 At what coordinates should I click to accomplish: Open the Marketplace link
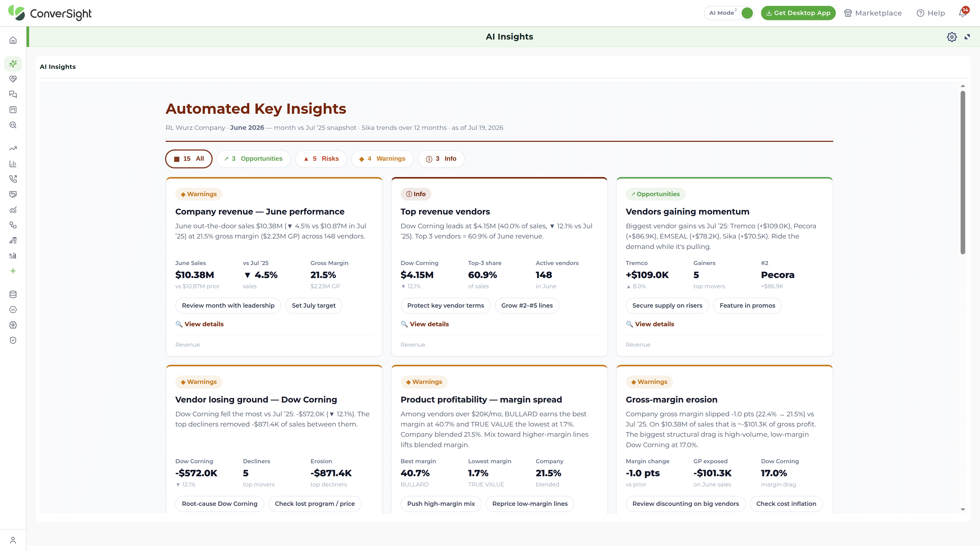(x=873, y=13)
